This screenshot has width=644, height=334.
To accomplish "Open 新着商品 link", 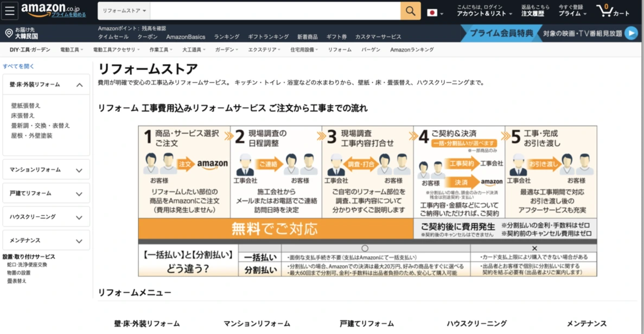I will coord(308,36).
